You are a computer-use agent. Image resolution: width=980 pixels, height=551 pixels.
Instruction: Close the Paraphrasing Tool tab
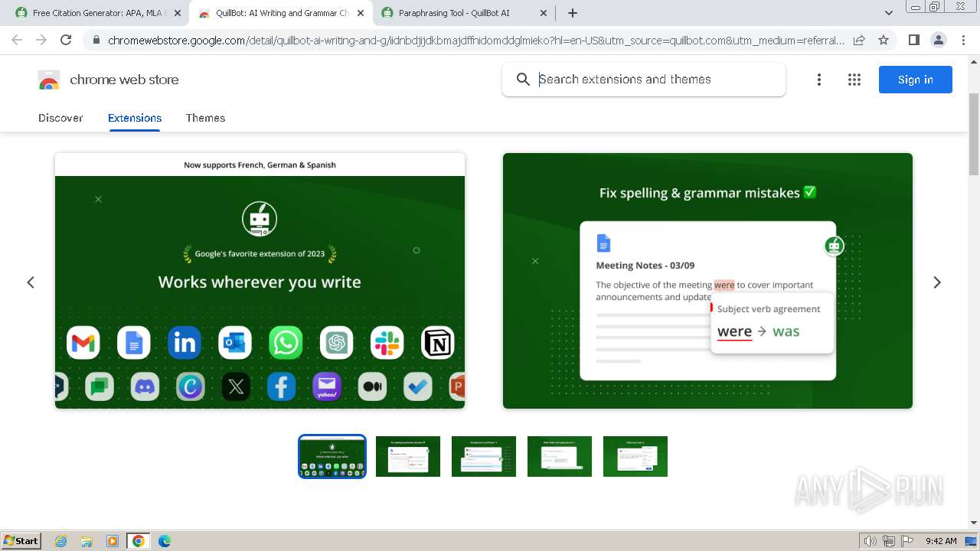pos(544,13)
